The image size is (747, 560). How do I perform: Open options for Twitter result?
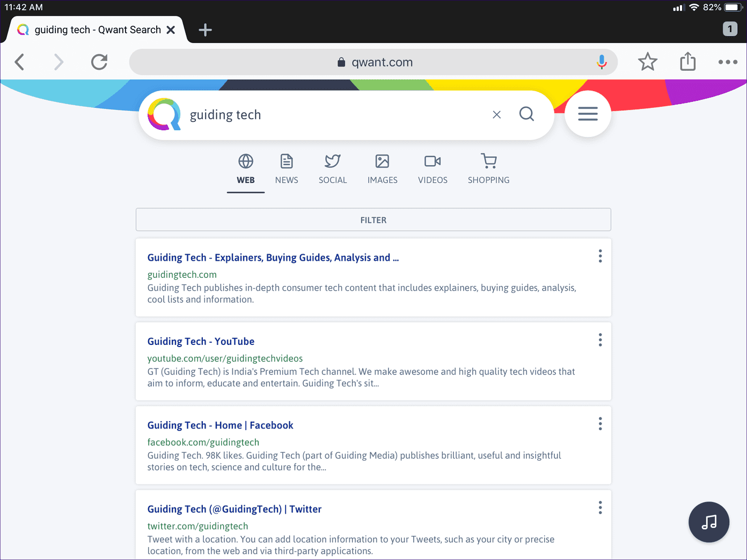point(600,507)
